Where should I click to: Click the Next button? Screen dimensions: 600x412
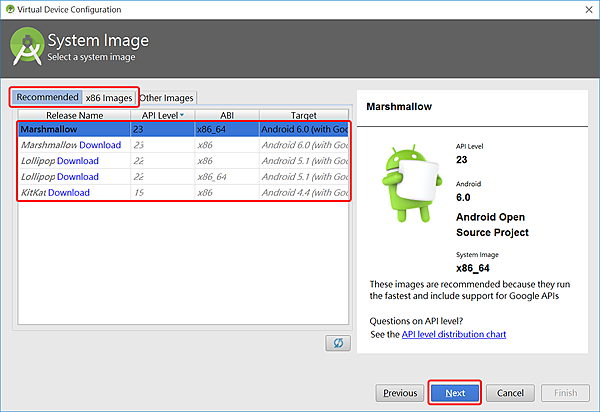[455, 393]
